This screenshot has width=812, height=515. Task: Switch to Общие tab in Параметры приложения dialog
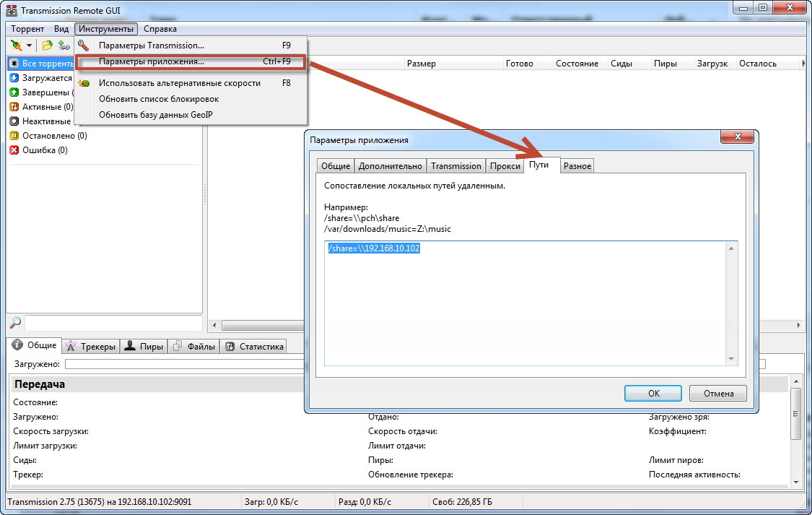click(x=336, y=166)
